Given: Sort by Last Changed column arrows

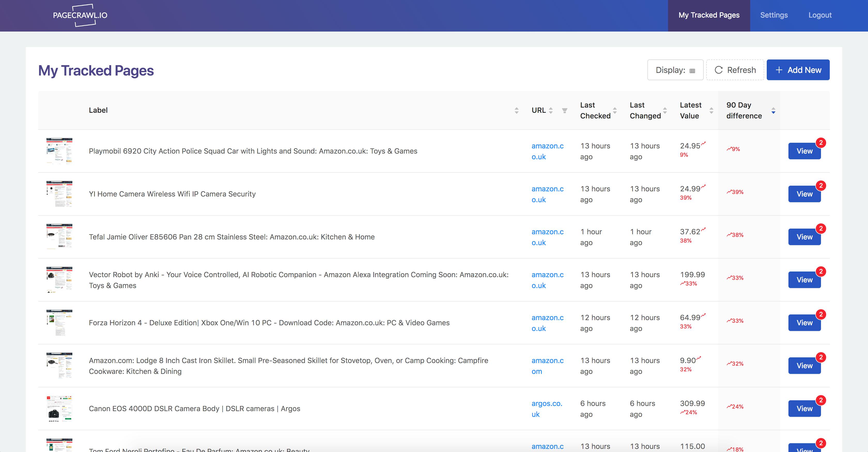Looking at the screenshot, I should (665, 110).
